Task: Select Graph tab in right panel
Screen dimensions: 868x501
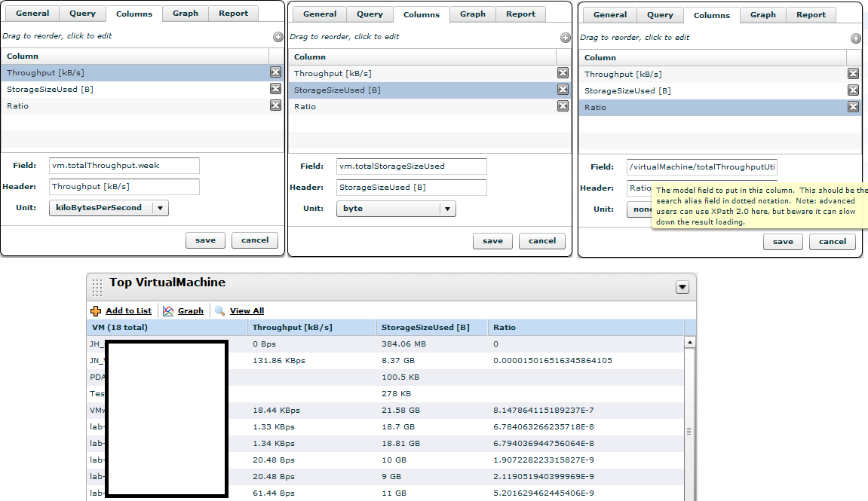Action: 763,15
